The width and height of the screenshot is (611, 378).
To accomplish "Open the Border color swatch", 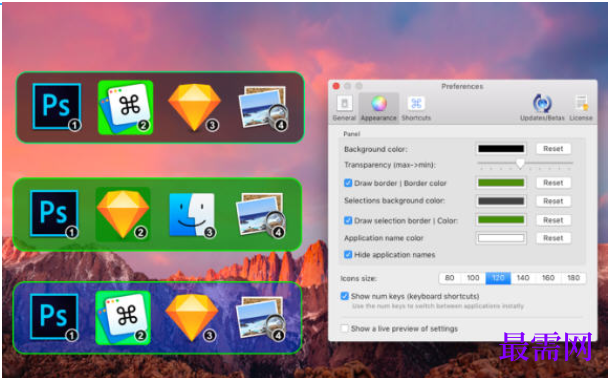I will tap(501, 183).
